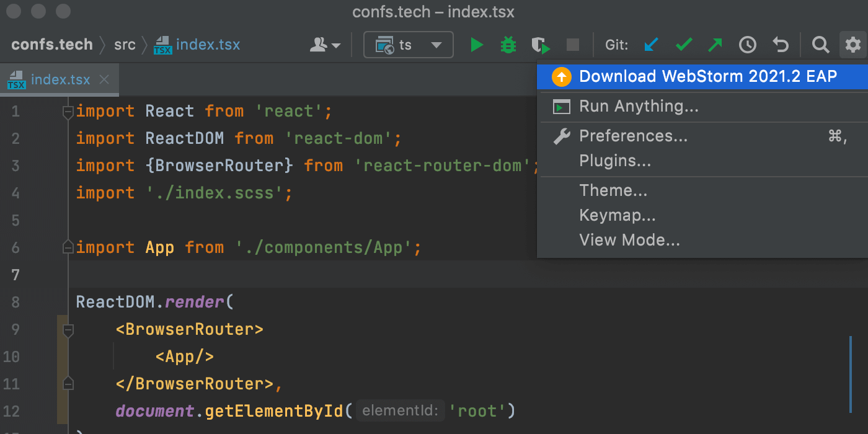Click the Code With Me user icon
Viewport: 868px width, 434px height.
pos(320,44)
